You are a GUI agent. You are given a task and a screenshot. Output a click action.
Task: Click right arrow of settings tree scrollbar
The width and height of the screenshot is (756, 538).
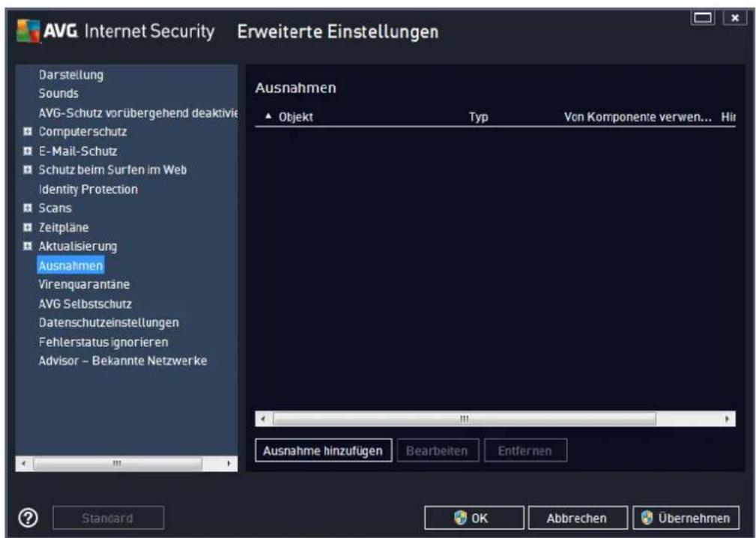[229, 464]
